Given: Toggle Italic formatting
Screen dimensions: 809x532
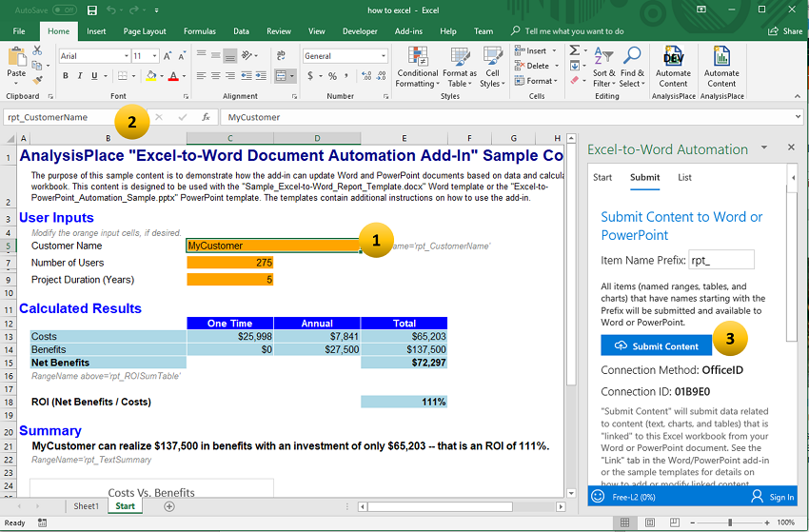Looking at the screenshot, I should 80,75.
